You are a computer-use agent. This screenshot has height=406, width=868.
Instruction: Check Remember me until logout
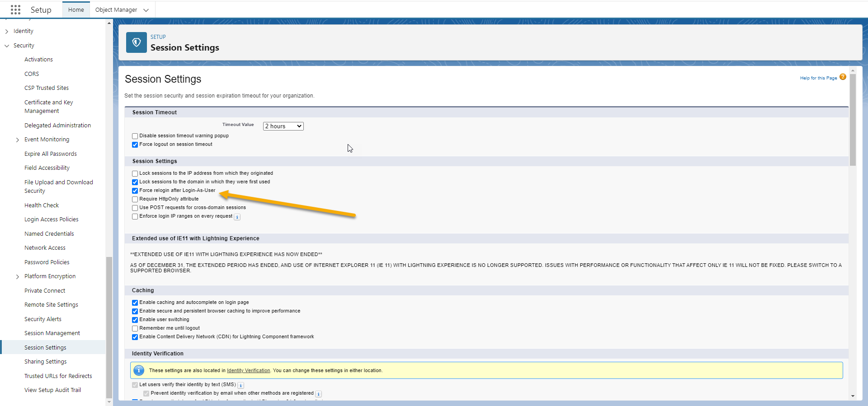pos(135,328)
